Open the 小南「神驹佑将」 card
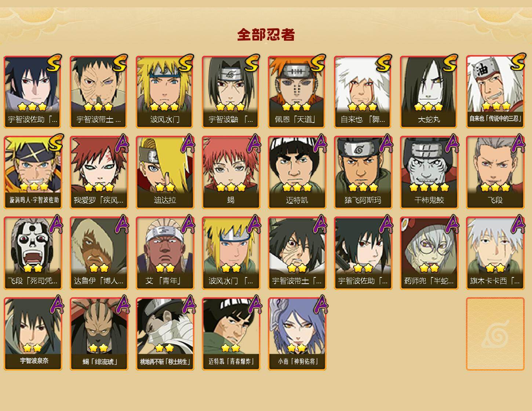Screen dimensions: 532x411 pyautogui.click(x=297, y=334)
